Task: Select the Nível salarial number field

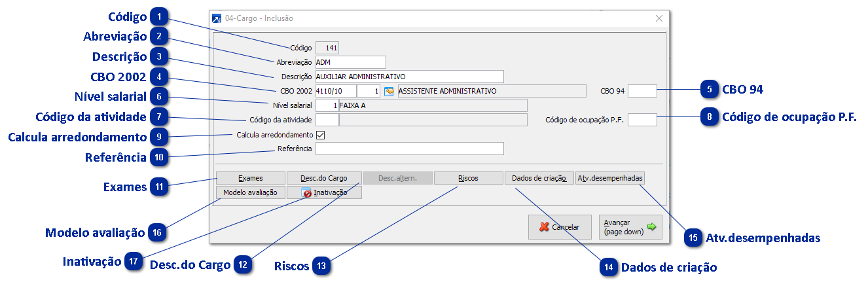Action: click(x=327, y=105)
